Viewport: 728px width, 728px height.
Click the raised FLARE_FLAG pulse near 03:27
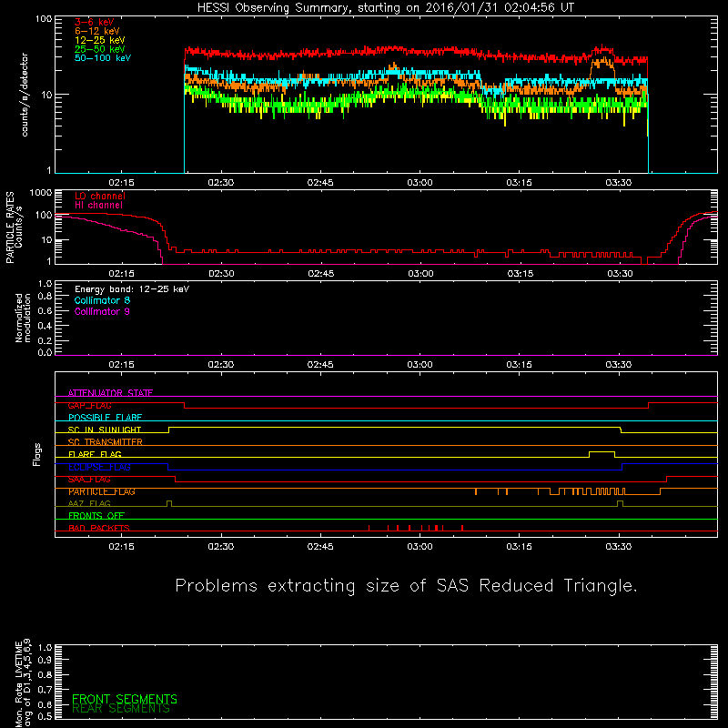(602, 452)
